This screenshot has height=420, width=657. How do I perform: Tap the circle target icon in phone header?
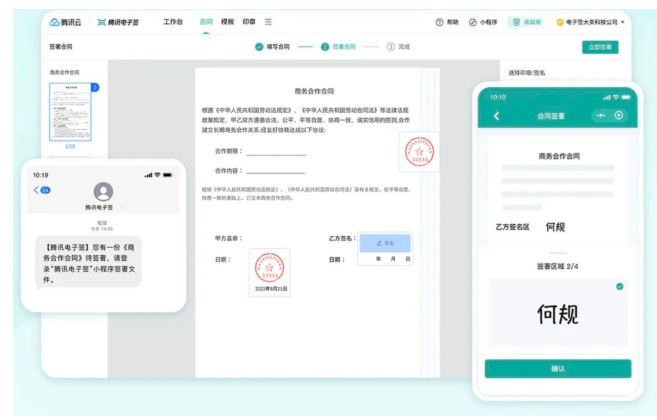click(619, 115)
